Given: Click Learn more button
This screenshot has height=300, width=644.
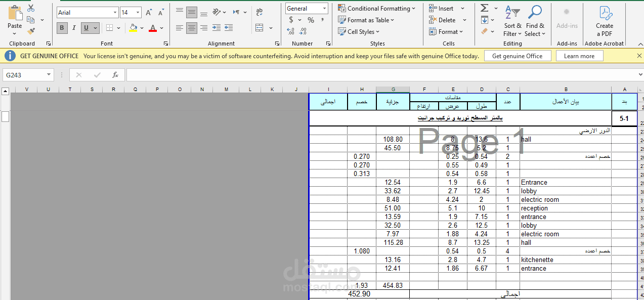Looking at the screenshot, I should [579, 56].
